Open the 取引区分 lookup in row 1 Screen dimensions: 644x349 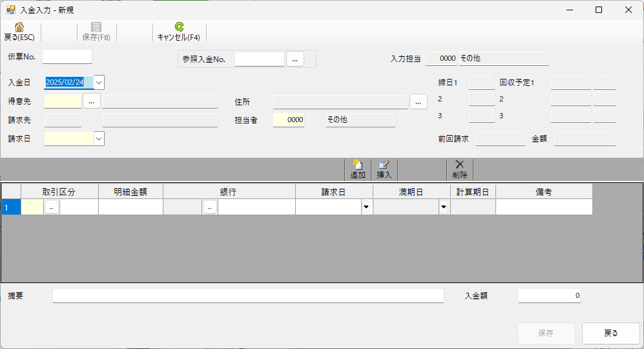(x=52, y=207)
